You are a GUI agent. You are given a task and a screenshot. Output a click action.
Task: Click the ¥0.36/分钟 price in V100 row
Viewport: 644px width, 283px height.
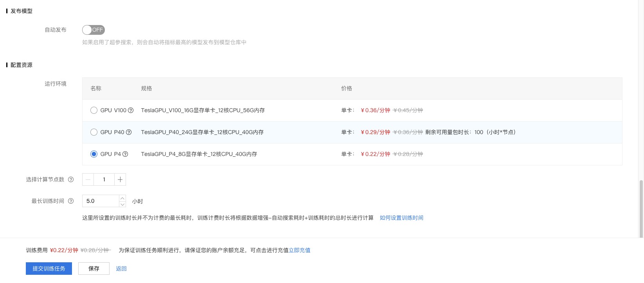click(x=376, y=110)
